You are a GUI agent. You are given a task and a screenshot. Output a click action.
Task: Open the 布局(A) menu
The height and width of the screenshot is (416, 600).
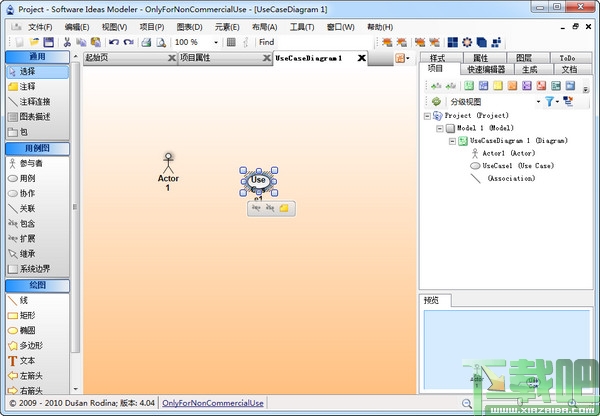264,27
